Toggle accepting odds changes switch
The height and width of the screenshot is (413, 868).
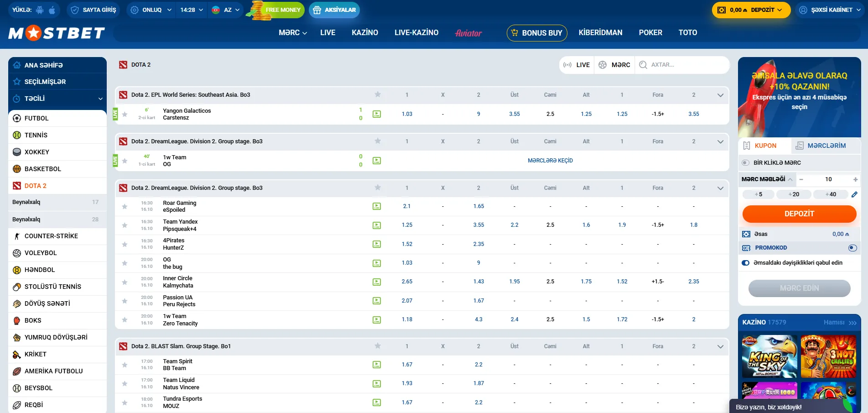[x=746, y=263]
